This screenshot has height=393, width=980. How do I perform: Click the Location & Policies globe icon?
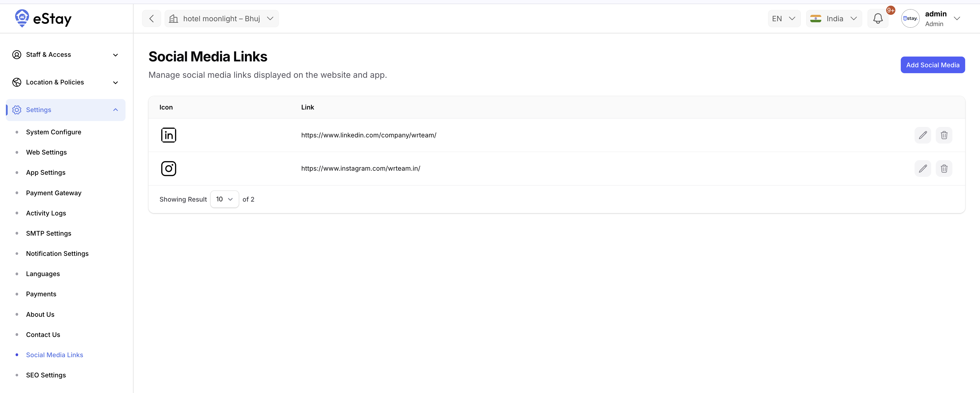tap(17, 82)
